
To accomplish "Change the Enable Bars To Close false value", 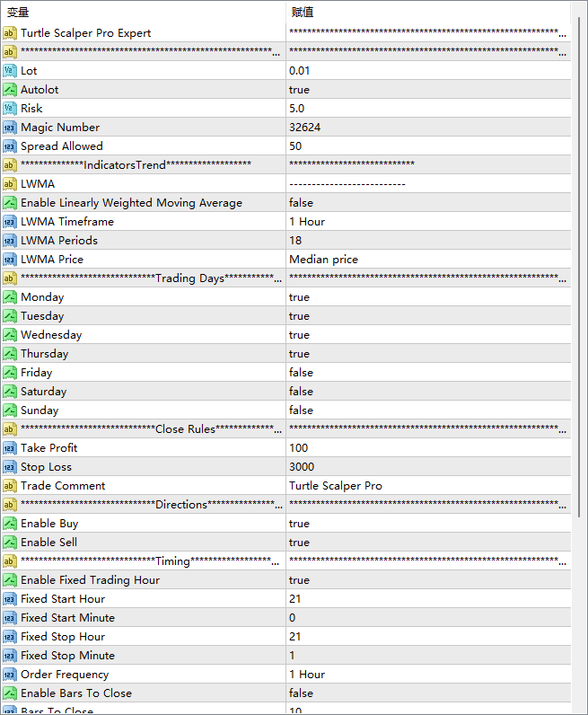I will click(x=428, y=693).
